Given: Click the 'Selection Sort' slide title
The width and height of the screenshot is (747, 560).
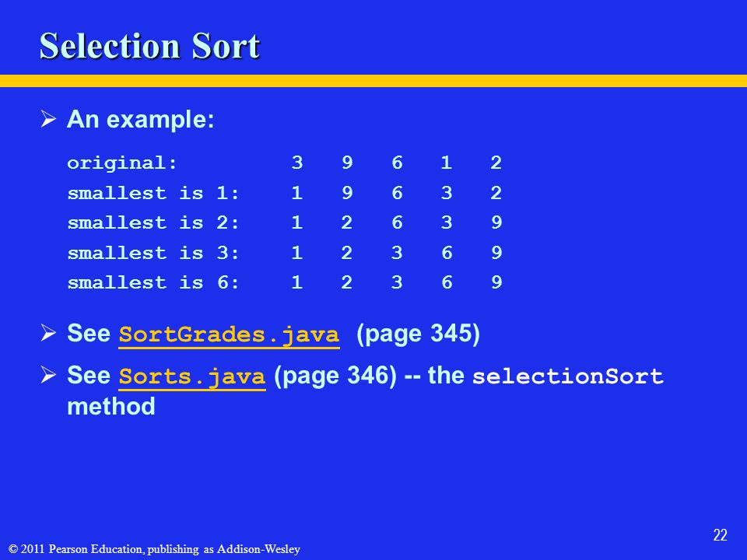Looking at the screenshot, I should point(149,46).
